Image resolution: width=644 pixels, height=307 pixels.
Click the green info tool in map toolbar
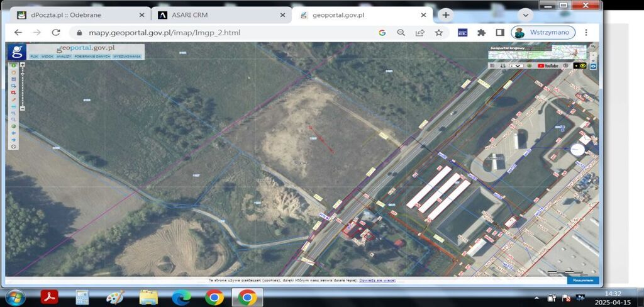click(13, 65)
